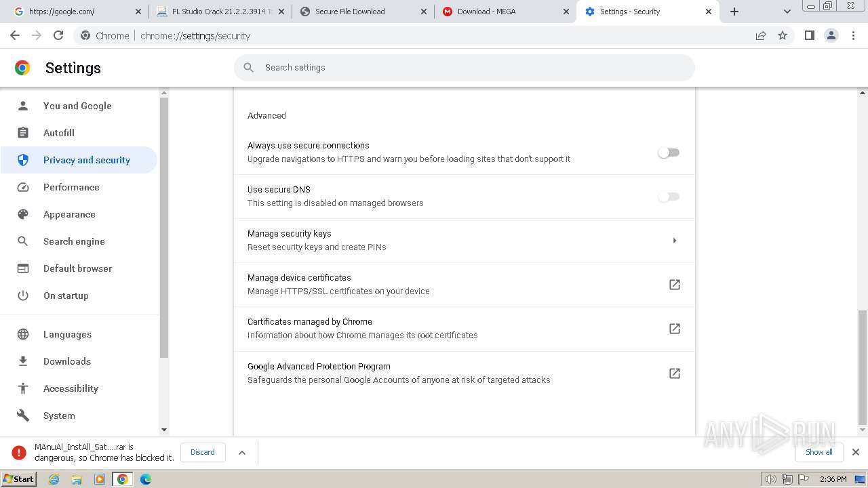Click the Chrome logo beside Settings
The image size is (868, 488).
point(22,68)
